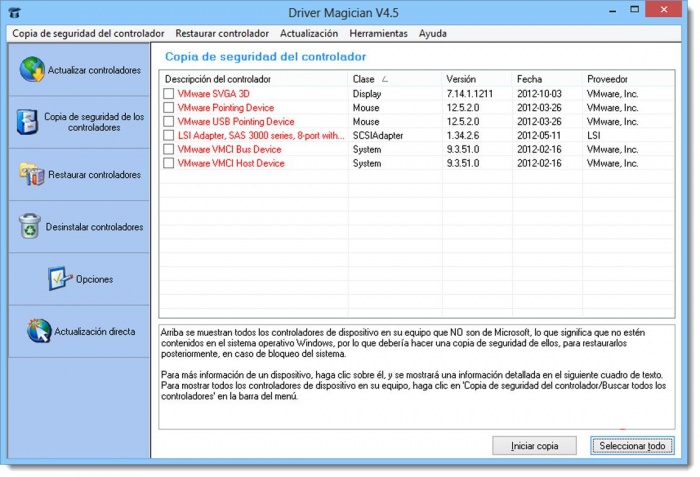Tick the VMware SVGA 3D checkbox
The width and height of the screenshot is (700, 477).
click(x=168, y=94)
